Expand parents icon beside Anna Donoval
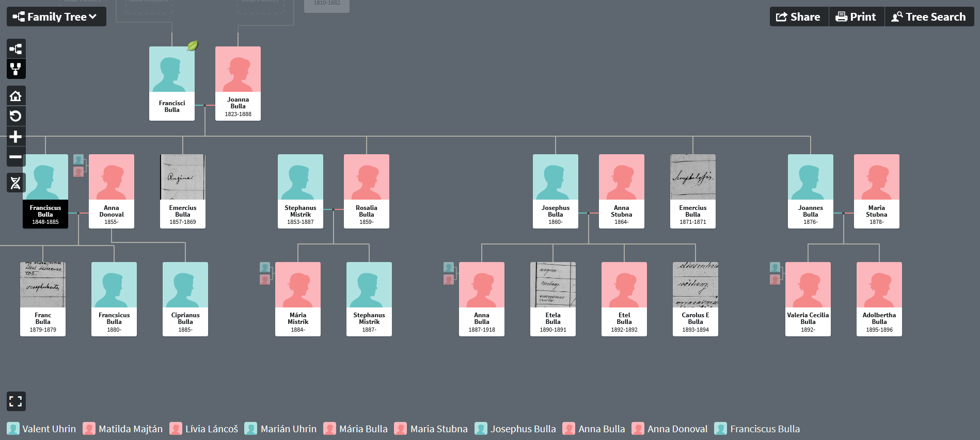This screenshot has width=980, height=440. (x=78, y=165)
